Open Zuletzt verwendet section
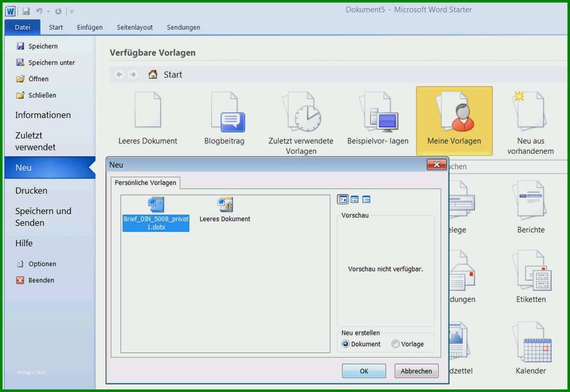 (35, 141)
